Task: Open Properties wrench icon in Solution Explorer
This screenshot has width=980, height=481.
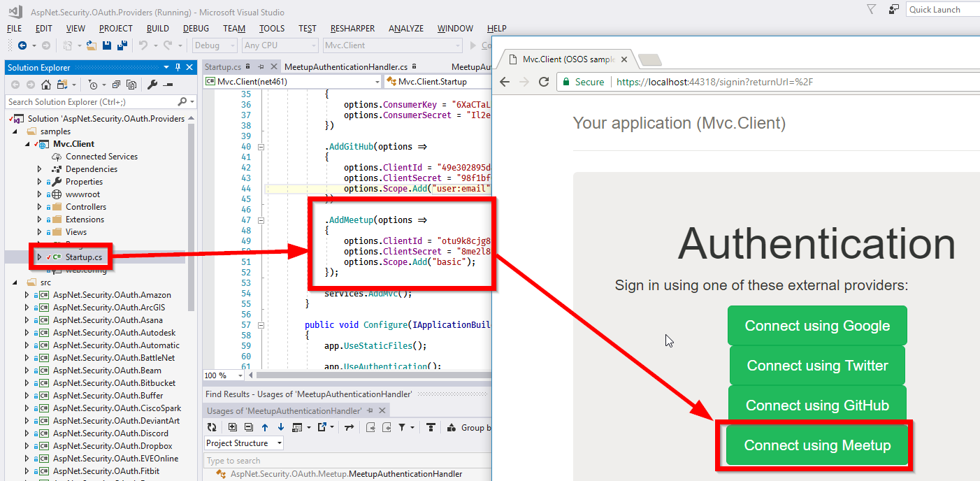Action: point(152,85)
